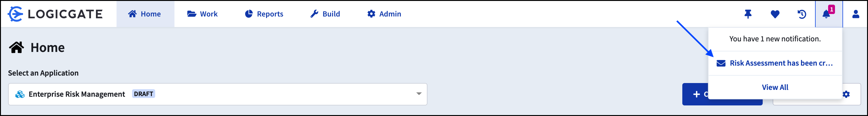The height and width of the screenshot is (116, 868).
Task: Open the user profile icon
Action: click(856, 14)
